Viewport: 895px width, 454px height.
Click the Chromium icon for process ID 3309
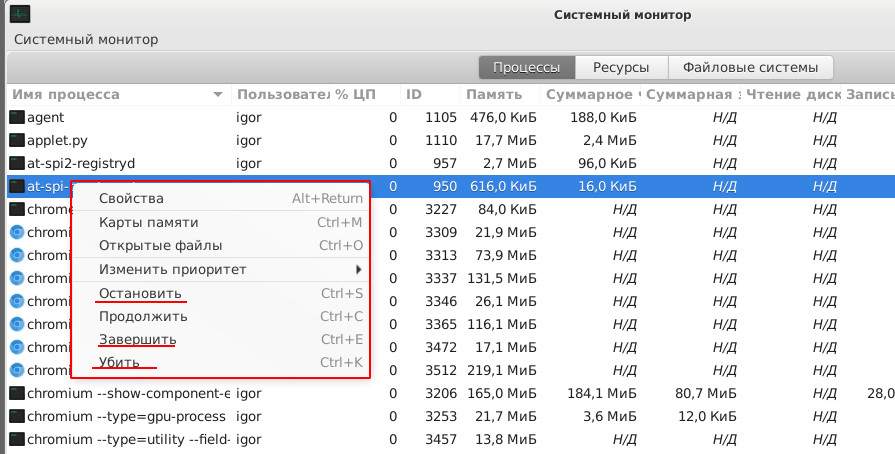(16, 232)
